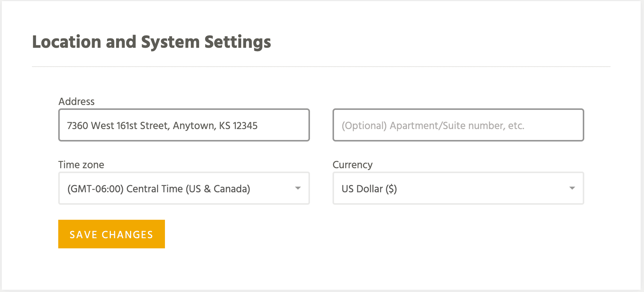Click West 161st Street text

click(129, 126)
